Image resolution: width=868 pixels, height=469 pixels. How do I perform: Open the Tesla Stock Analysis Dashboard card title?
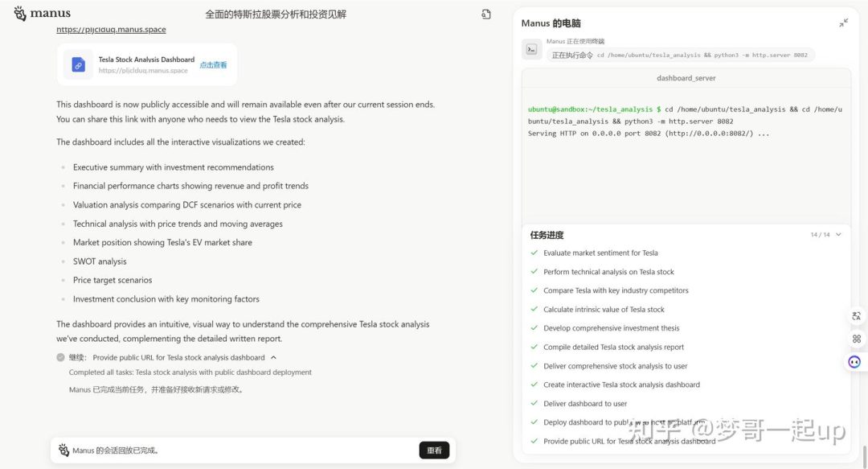point(147,60)
